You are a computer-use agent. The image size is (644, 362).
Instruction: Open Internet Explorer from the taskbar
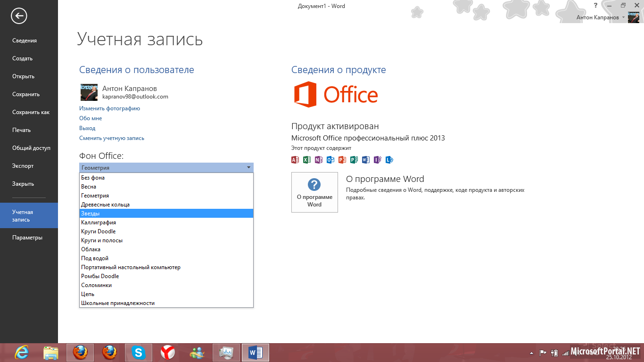click(x=22, y=352)
